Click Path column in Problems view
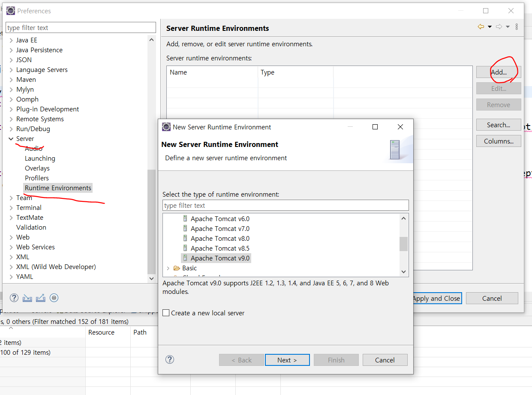The image size is (532, 395). click(x=144, y=332)
